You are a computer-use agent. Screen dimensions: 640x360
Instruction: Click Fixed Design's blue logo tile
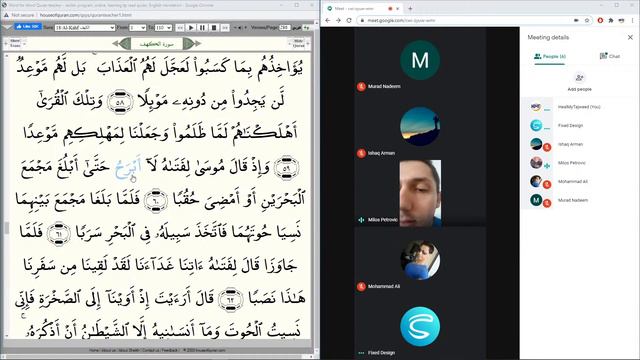(420, 327)
